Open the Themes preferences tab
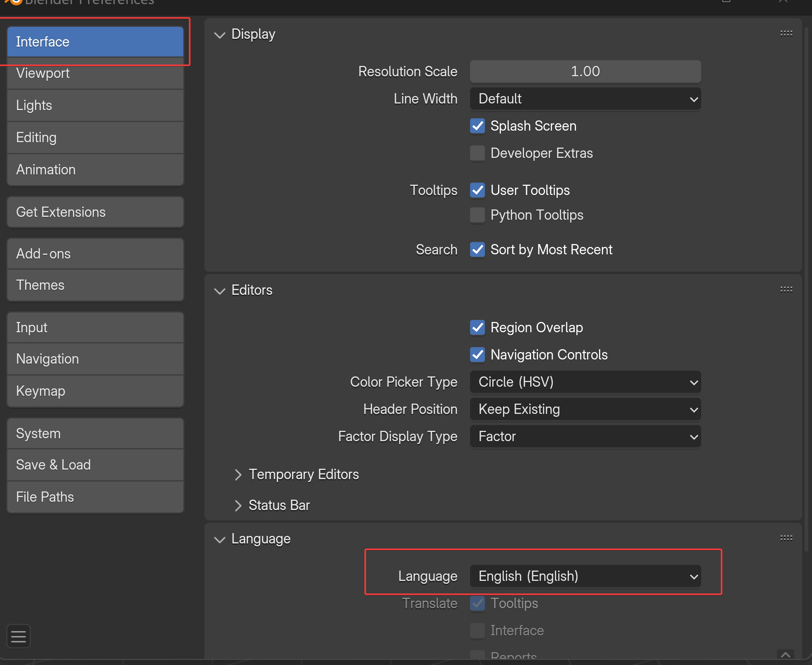 [x=95, y=285]
